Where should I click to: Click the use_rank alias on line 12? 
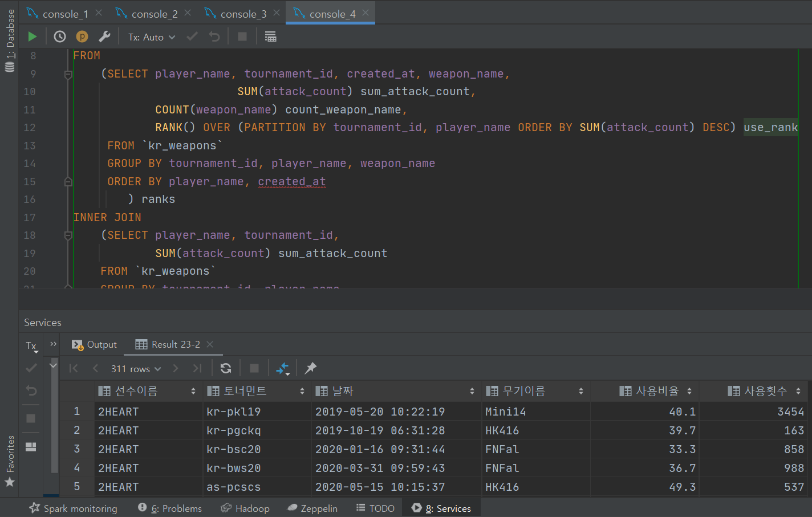click(x=770, y=127)
